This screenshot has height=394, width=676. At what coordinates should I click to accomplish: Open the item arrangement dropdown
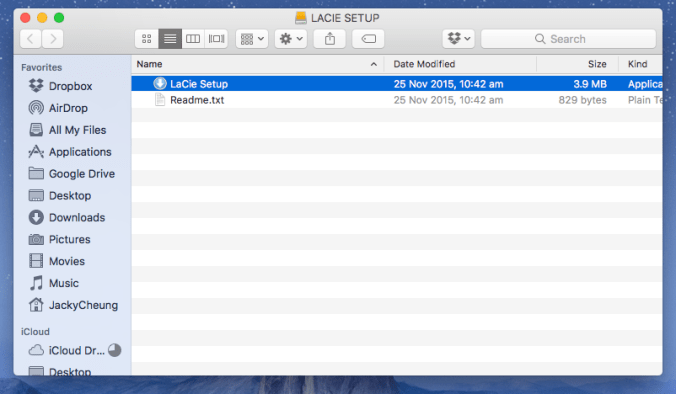click(x=252, y=39)
